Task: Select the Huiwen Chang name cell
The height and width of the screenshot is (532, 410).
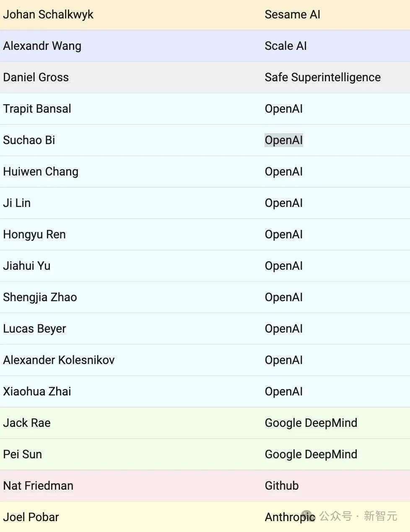Action: coord(41,172)
